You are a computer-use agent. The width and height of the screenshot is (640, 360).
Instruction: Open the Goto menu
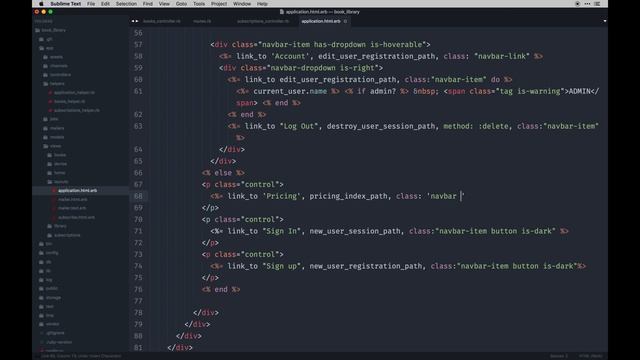(181, 4)
